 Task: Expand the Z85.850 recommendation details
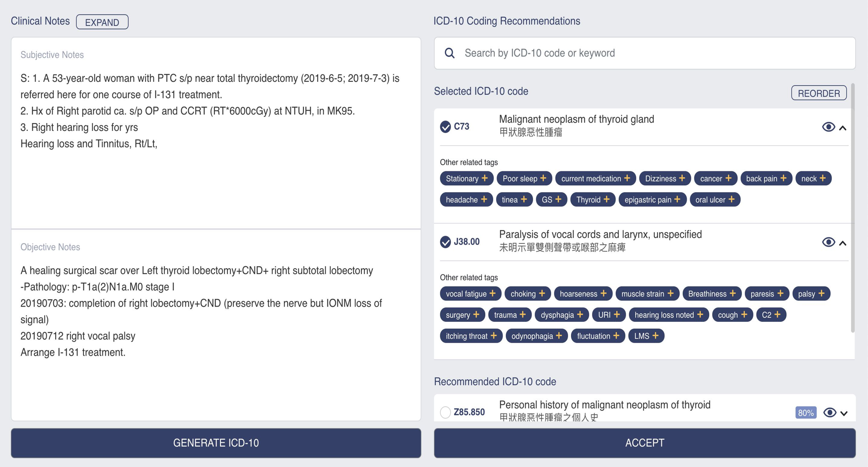point(844,413)
